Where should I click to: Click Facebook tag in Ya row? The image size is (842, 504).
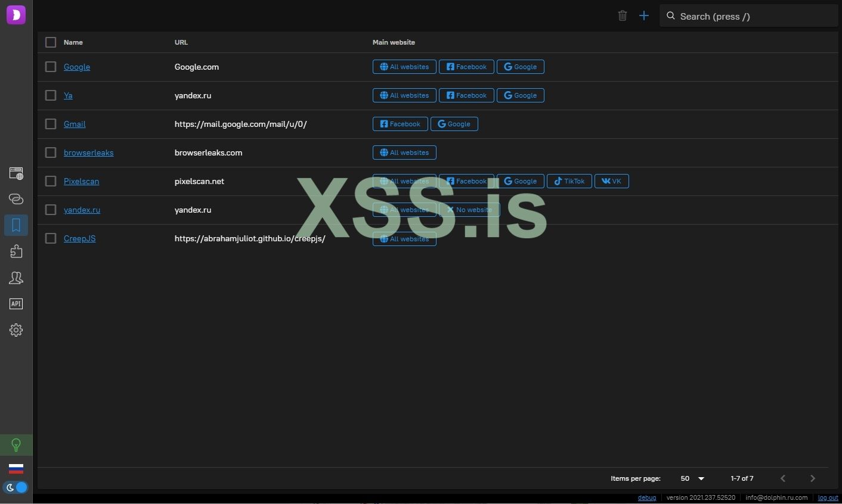(x=466, y=95)
